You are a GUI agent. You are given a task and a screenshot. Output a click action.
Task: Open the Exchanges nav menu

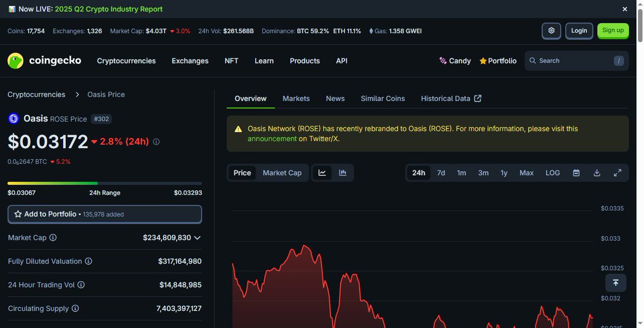pos(190,61)
